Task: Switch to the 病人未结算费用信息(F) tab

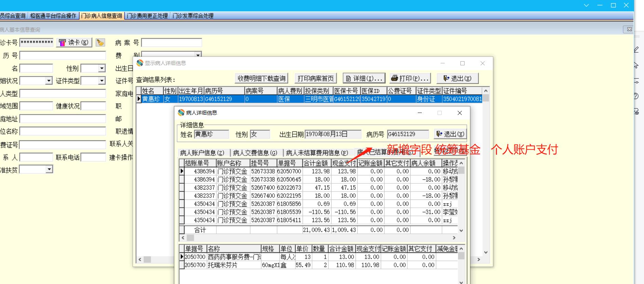Action: (x=317, y=153)
